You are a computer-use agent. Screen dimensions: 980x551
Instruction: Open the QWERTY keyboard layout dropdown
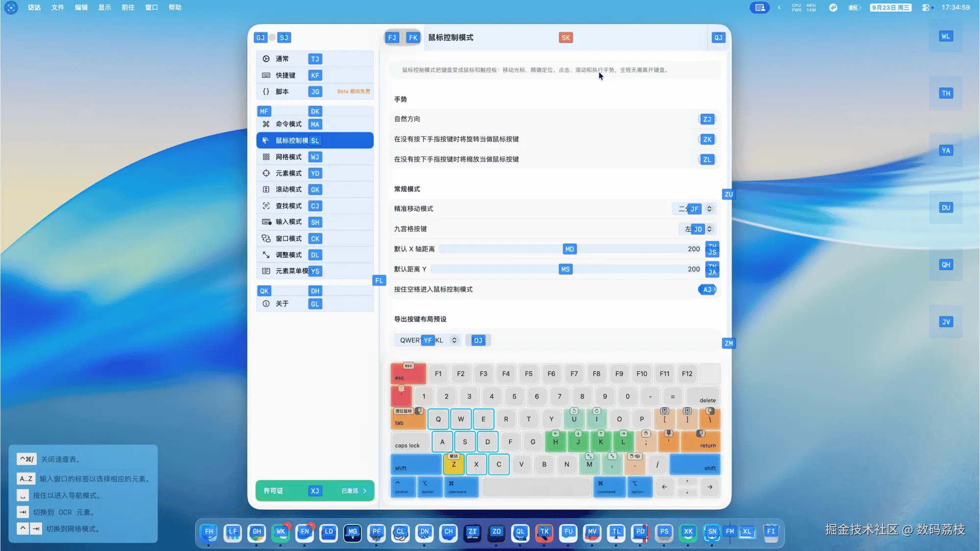pos(427,340)
